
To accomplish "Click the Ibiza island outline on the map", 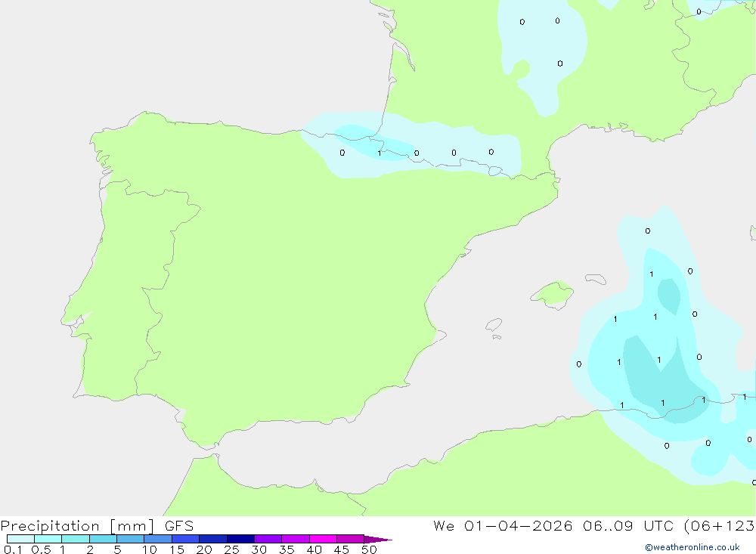I will pyautogui.click(x=494, y=325).
